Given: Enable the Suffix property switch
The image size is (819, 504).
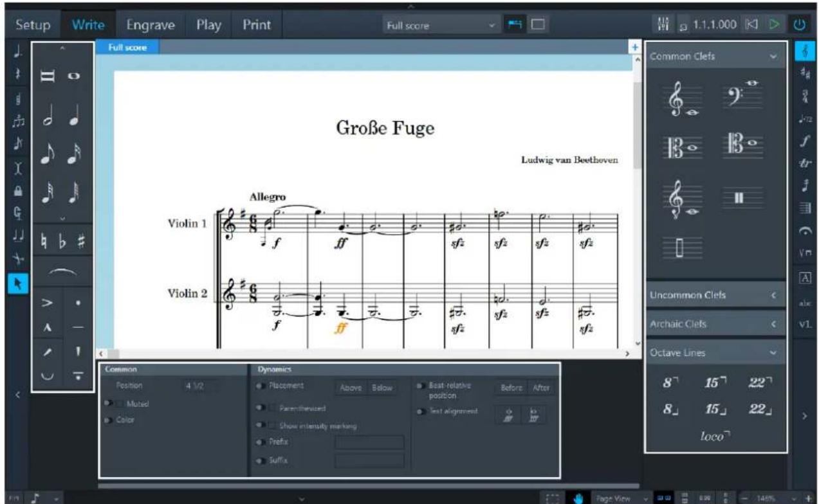Looking at the screenshot, I should (x=260, y=460).
